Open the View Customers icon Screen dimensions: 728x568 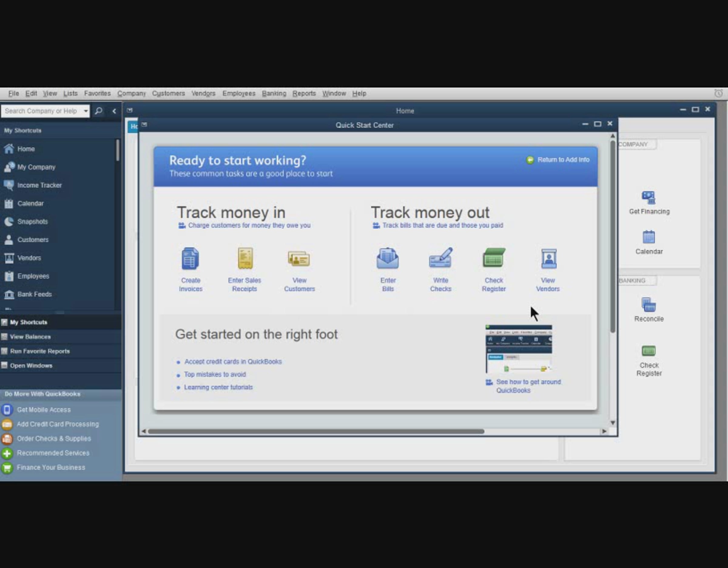pos(299,258)
